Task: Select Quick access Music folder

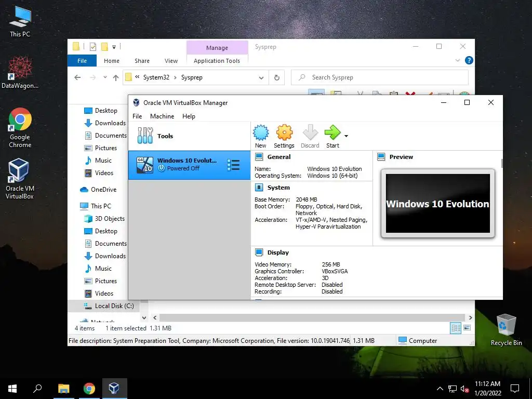Action: (x=98, y=160)
